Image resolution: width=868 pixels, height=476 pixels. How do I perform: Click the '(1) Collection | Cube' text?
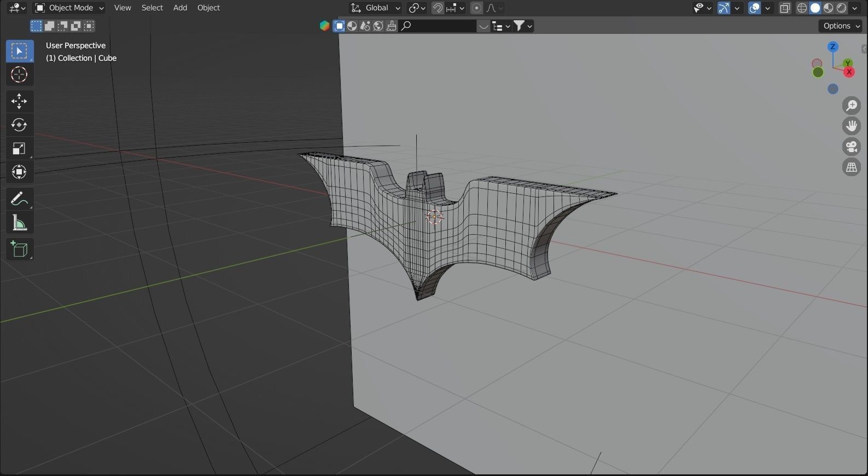pyautogui.click(x=81, y=58)
